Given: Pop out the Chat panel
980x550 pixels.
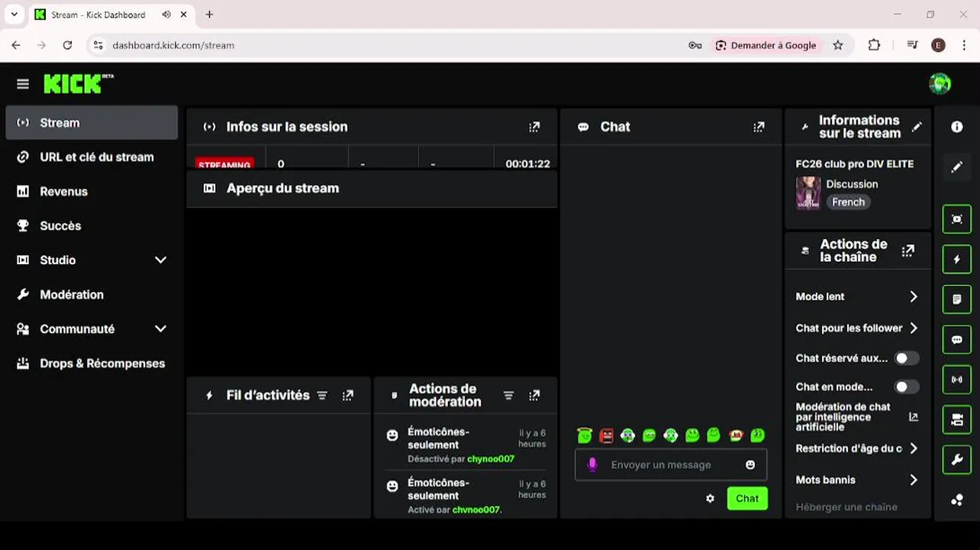Looking at the screenshot, I should click(759, 127).
